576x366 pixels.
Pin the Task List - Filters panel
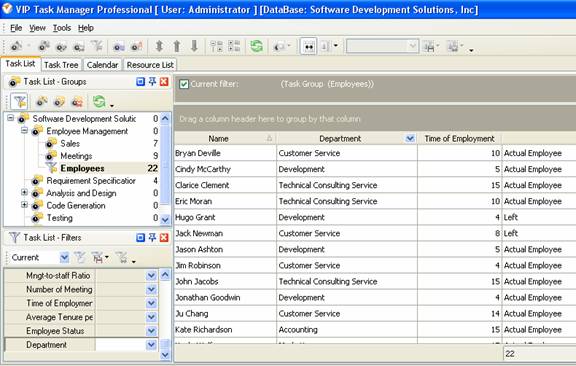(x=152, y=238)
